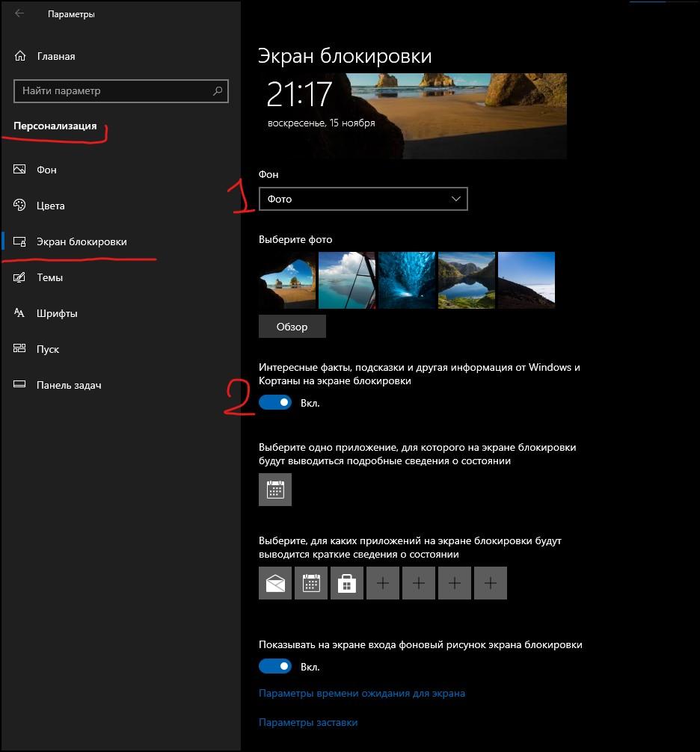700x752 pixels.
Task: Click the back arrow in Параметры header
Action: pyautogui.click(x=19, y=13)
